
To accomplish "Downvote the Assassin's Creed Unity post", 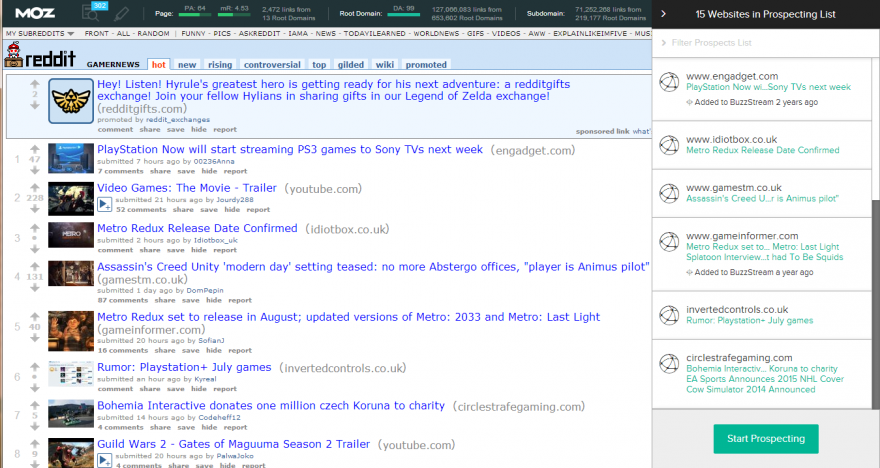I will pyautogui.click(x=35, y=287).
